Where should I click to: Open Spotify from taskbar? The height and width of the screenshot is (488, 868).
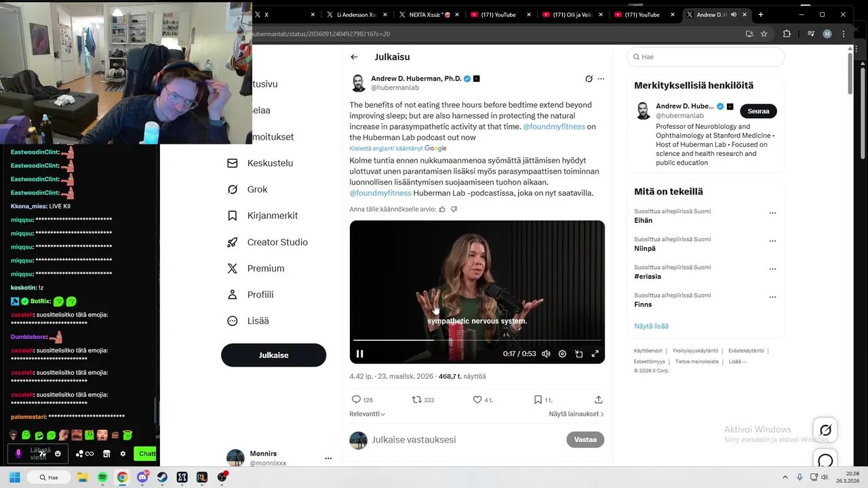coord(102,477)
